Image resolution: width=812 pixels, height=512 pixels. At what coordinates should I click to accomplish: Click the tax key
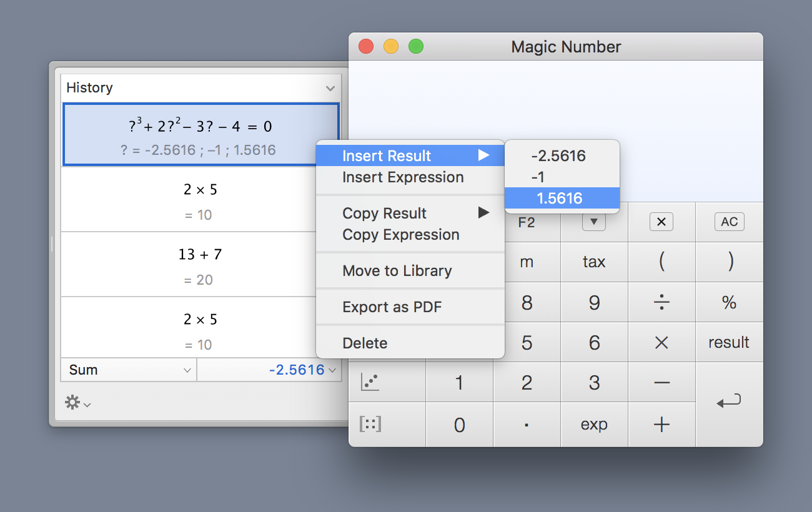click(594, 262)
